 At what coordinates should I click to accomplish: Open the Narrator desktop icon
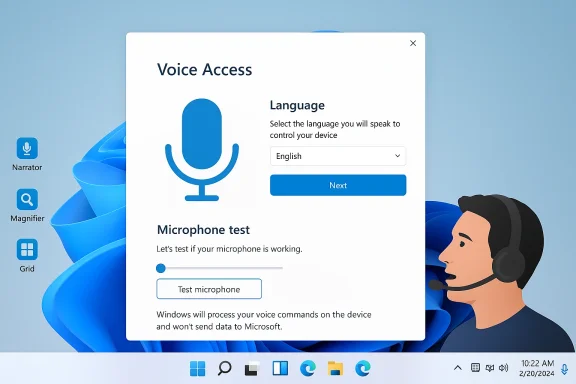coord(27,148)
